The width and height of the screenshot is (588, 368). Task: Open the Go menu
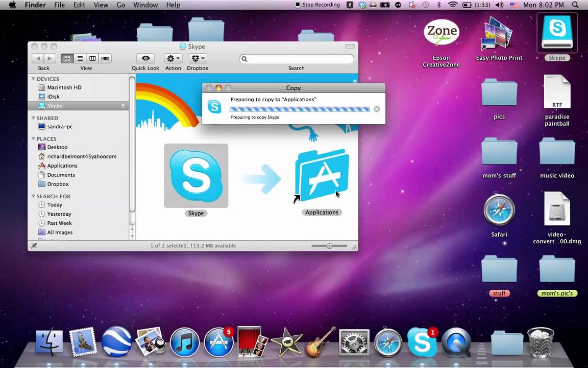pos(121,5)
